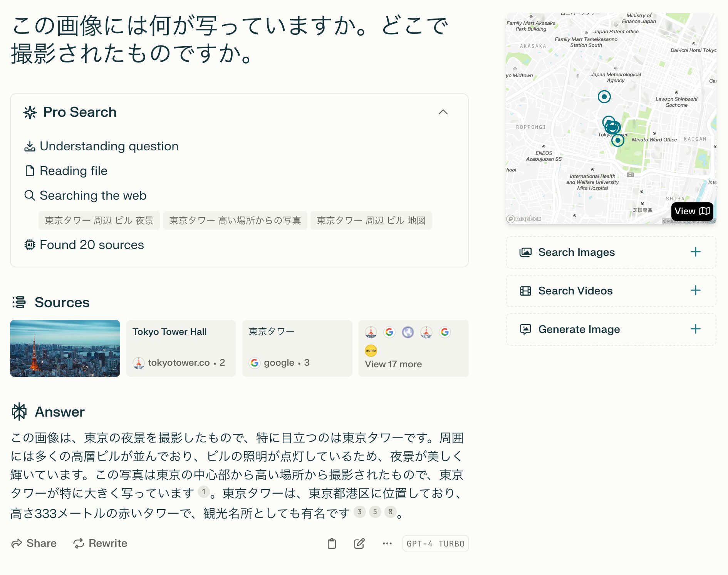The image size is (728, 575).
Task: Click citation number 3 in answer
Action: tap(359, 512)
